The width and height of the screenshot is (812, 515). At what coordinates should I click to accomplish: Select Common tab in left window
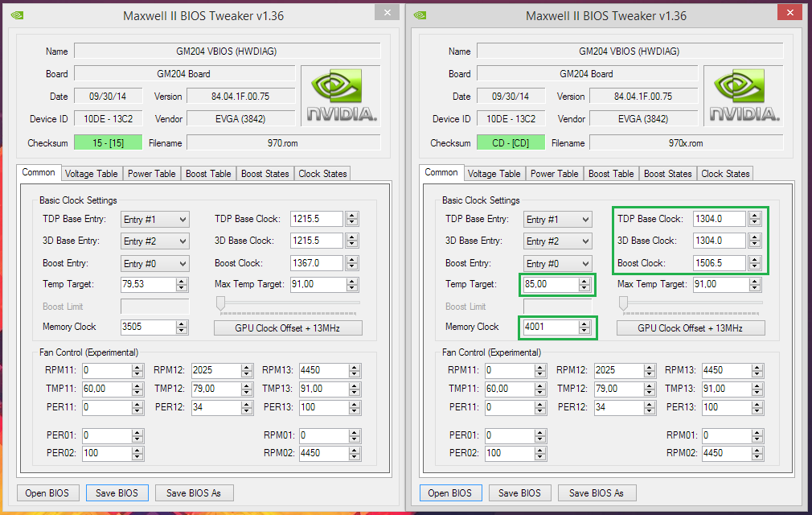pos(39,172)
